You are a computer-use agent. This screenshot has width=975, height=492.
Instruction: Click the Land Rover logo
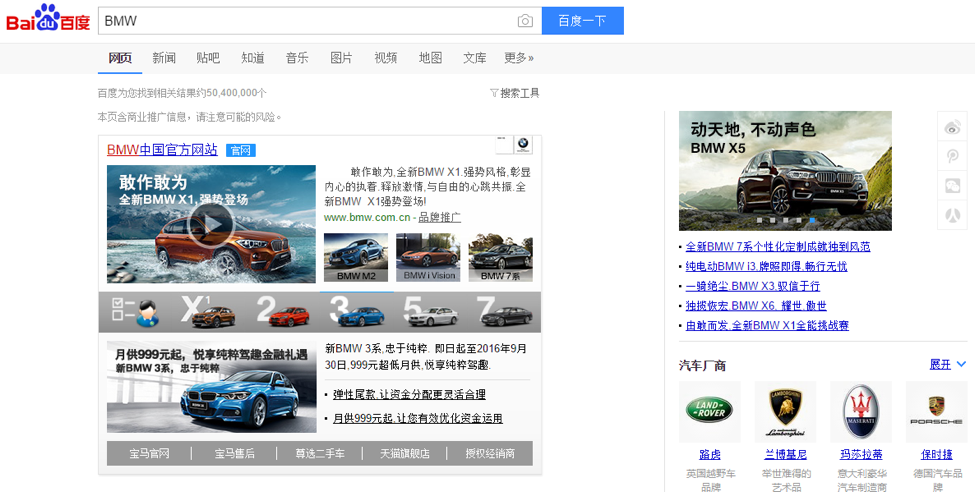pos(709,412)
